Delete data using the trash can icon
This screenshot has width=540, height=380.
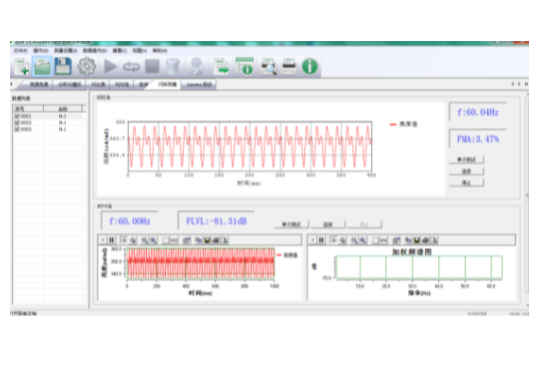[173, 66]
